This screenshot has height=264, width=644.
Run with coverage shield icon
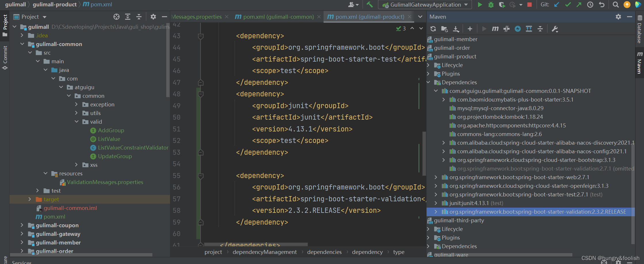[x=502, y=5]
